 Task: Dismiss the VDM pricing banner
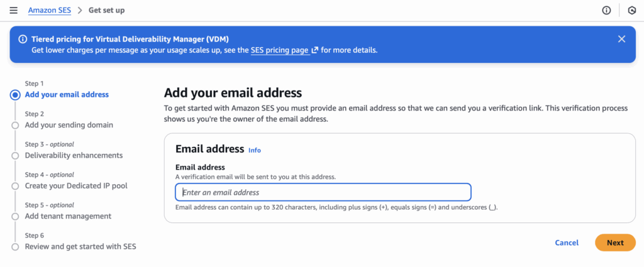point(621,39)
